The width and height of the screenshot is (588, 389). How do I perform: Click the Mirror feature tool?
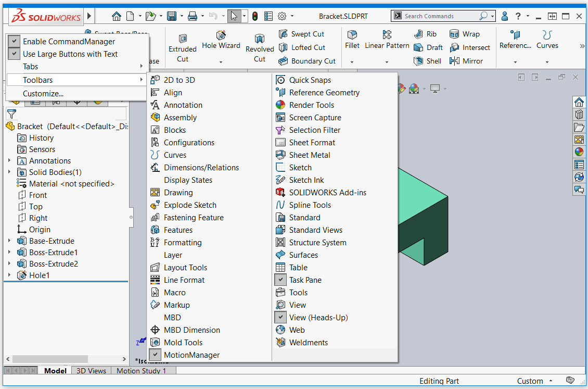point(466,61)
